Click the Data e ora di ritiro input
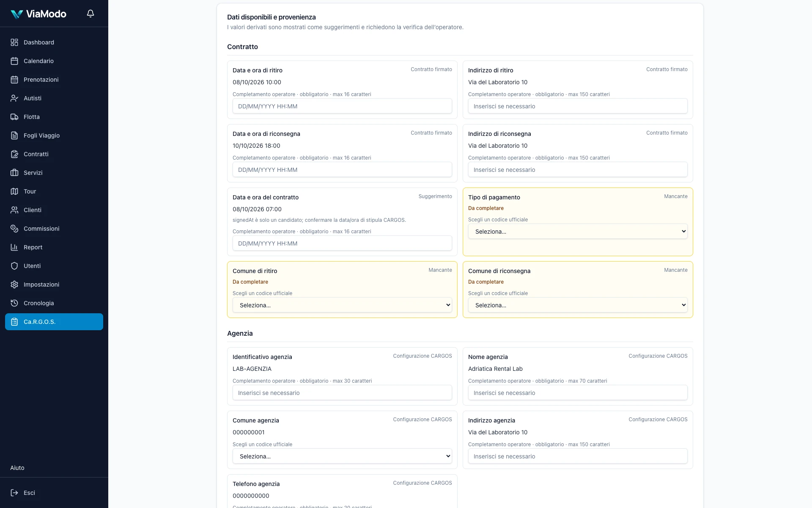 coord(342,106)
